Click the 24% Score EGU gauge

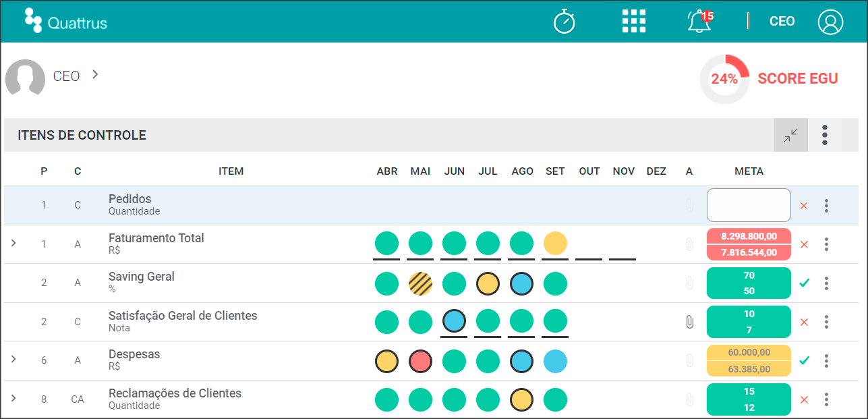click(724, 79)
